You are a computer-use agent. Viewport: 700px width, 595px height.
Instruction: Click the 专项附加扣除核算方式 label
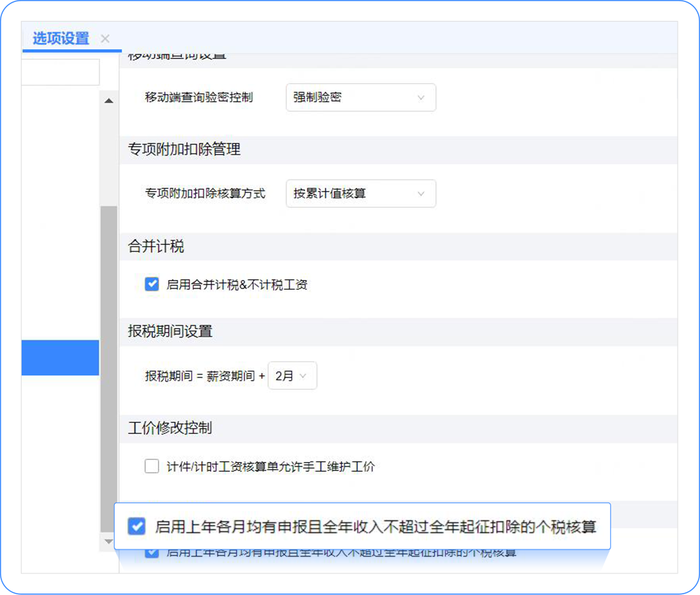coord(205,193)
